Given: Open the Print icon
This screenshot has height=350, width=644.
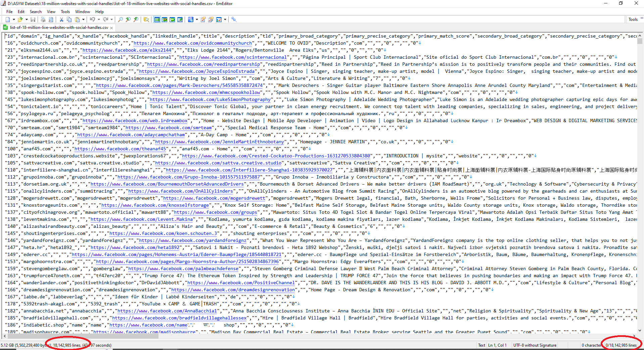Looking at the screenshot, I should (x=43, y=19).
